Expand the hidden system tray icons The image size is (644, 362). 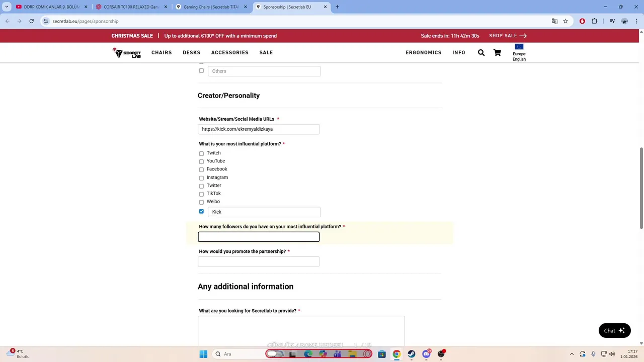click(572, 354)
